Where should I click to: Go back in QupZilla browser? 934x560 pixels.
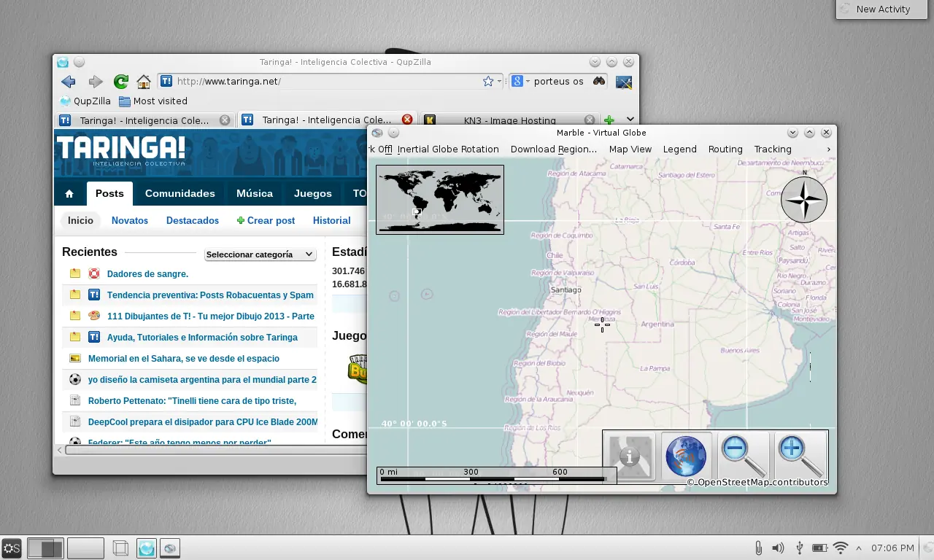tap(69, 82)
